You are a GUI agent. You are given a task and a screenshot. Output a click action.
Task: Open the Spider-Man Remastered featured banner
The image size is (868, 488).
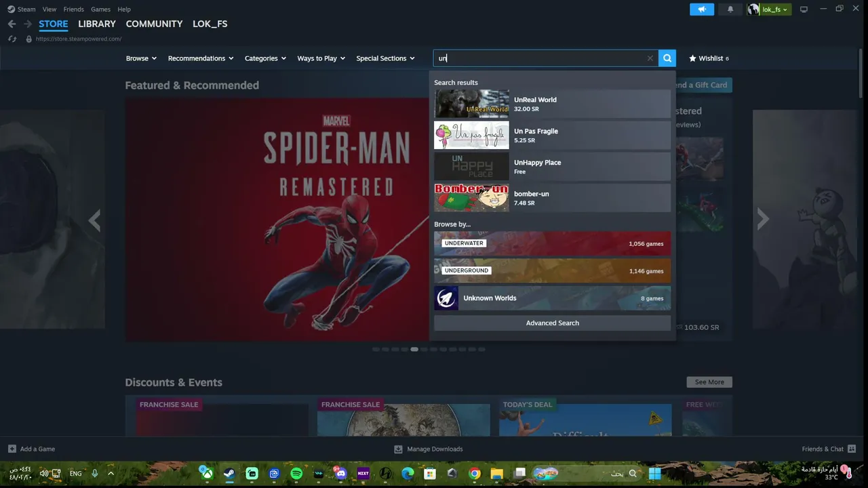277,220
